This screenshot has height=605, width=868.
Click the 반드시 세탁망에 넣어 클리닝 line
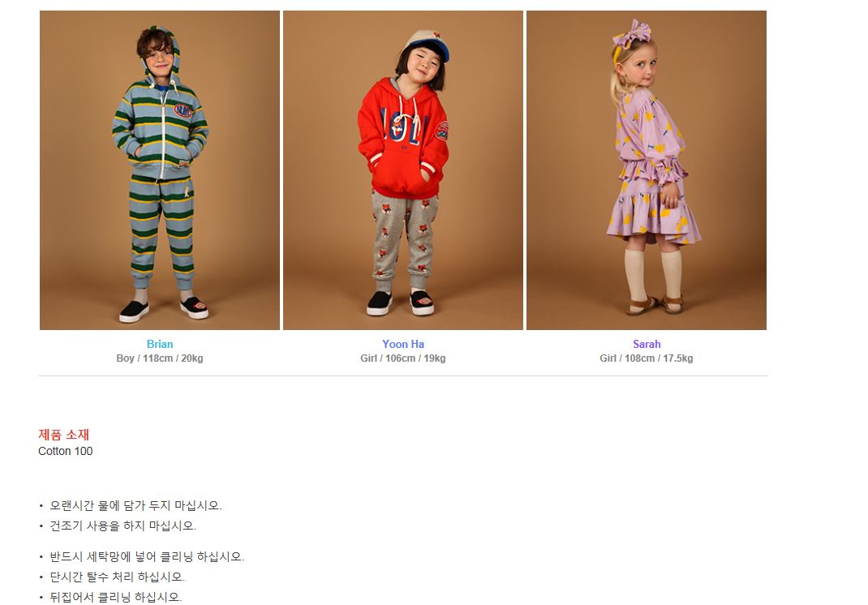147,556
